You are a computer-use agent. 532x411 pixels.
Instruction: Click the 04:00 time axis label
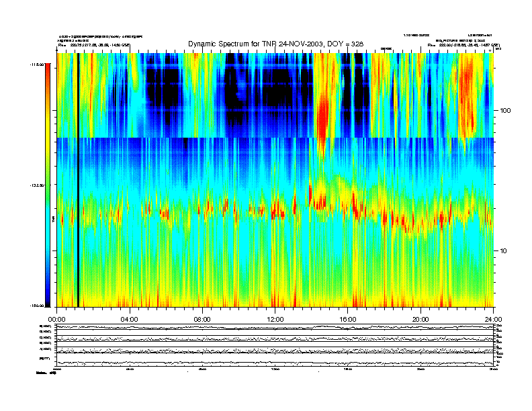click(130, 320)
